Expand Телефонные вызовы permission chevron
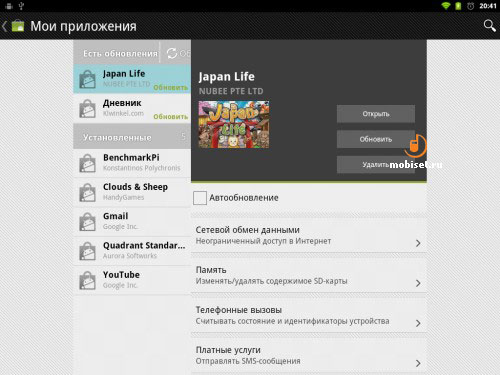This screenshot has width=500, height=375. 418,323
